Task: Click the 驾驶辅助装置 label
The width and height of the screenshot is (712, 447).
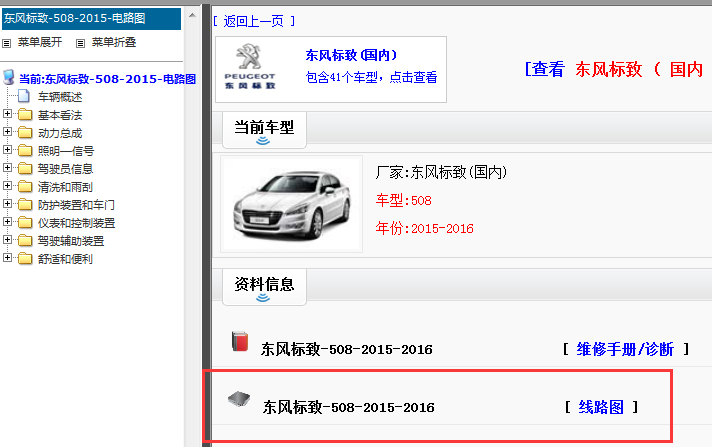Action: click(x=71, y=241)
